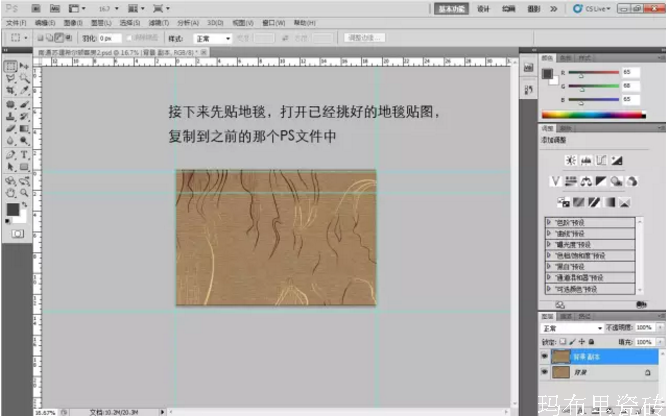Select the Zoom tool in toolbox
Image resolution: width=666 pixels, height=417 pixels.
tap(24, 193)
